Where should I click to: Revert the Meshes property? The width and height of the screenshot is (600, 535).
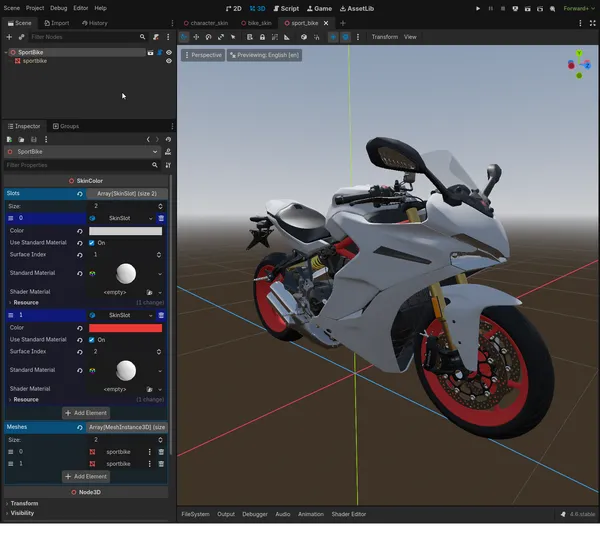[80, 428]
